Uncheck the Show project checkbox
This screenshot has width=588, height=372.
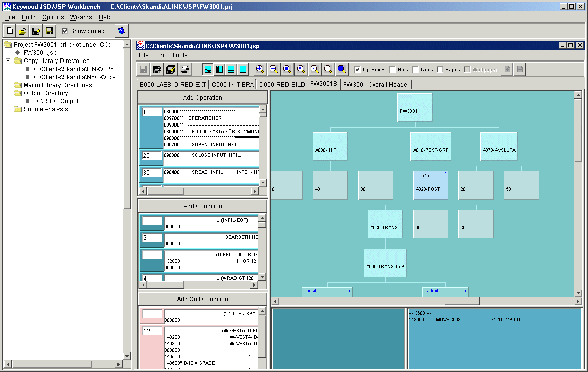coord(65,31)
